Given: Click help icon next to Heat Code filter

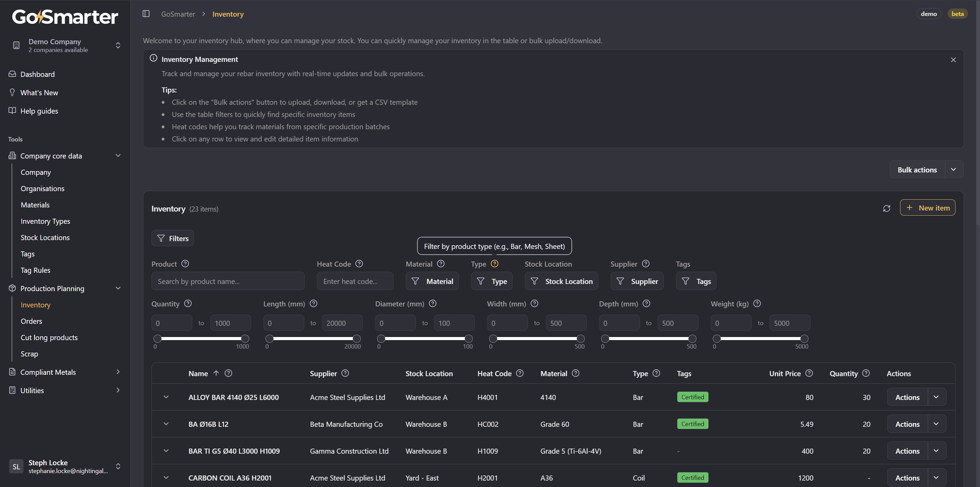Looking at the screenshot, I should point(359,264).
